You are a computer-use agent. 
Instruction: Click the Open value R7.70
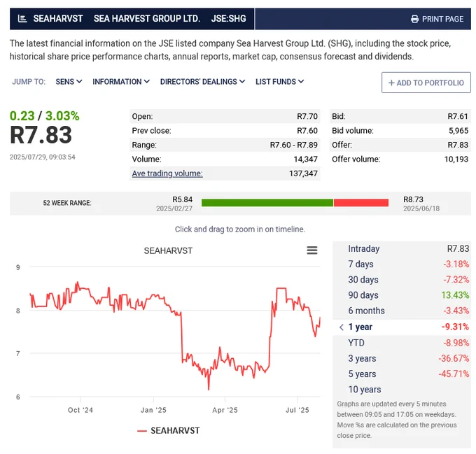307,116
